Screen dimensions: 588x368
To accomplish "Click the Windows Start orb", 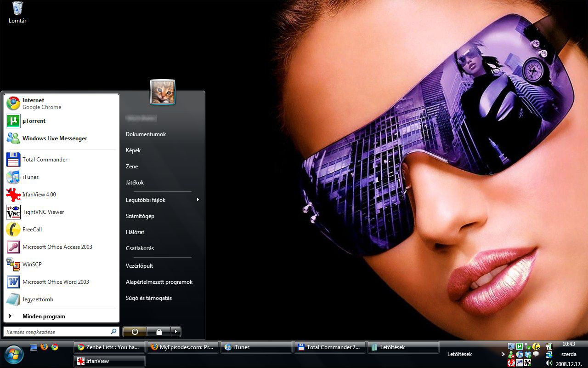I will [13, 354].
